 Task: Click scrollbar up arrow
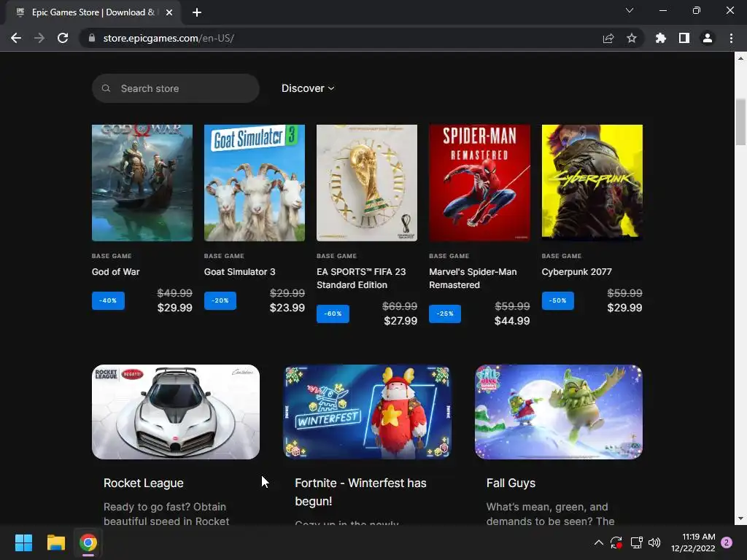pyautogui.click(x=740, y=58)
